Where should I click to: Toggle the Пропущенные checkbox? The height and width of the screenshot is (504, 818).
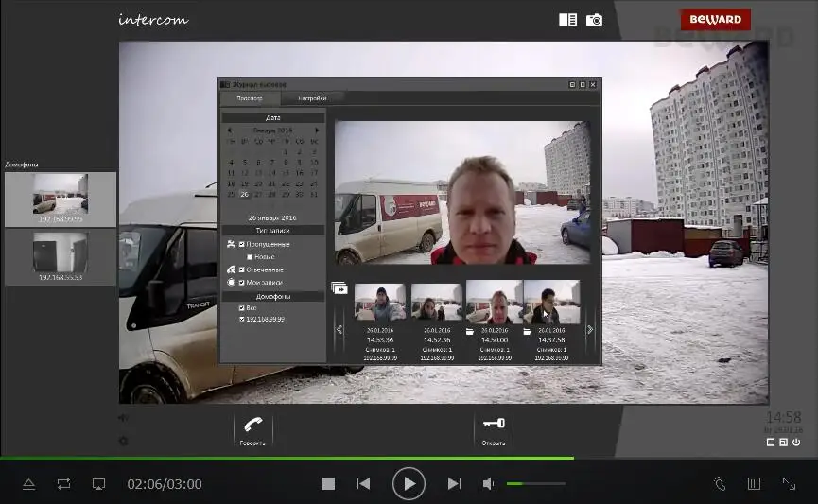click(241, 244)
